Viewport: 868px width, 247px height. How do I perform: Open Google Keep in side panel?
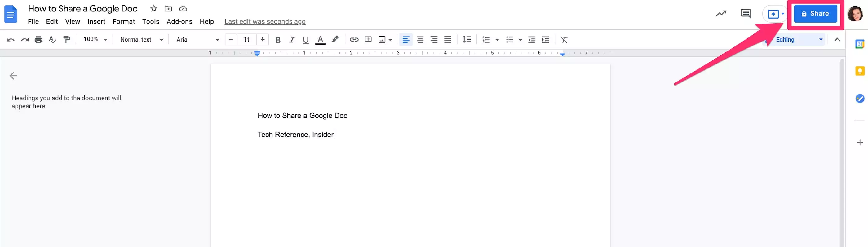(x=860, y=71)
